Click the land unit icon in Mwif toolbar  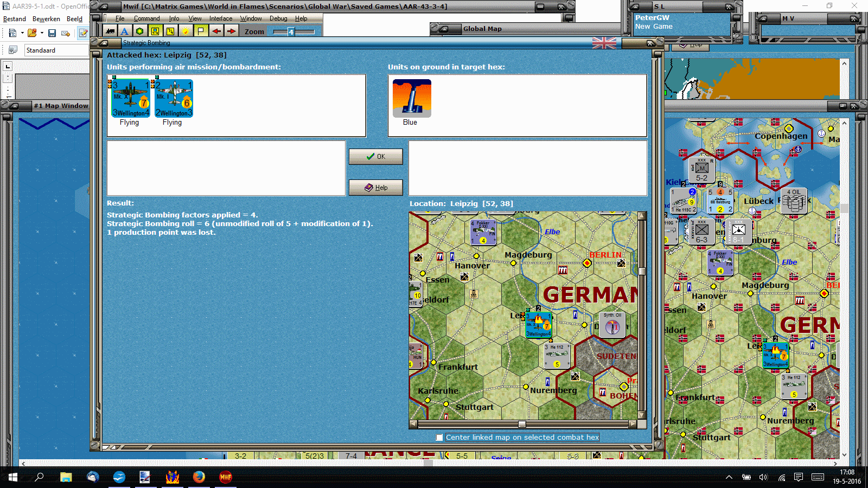(x=110, y=31)
